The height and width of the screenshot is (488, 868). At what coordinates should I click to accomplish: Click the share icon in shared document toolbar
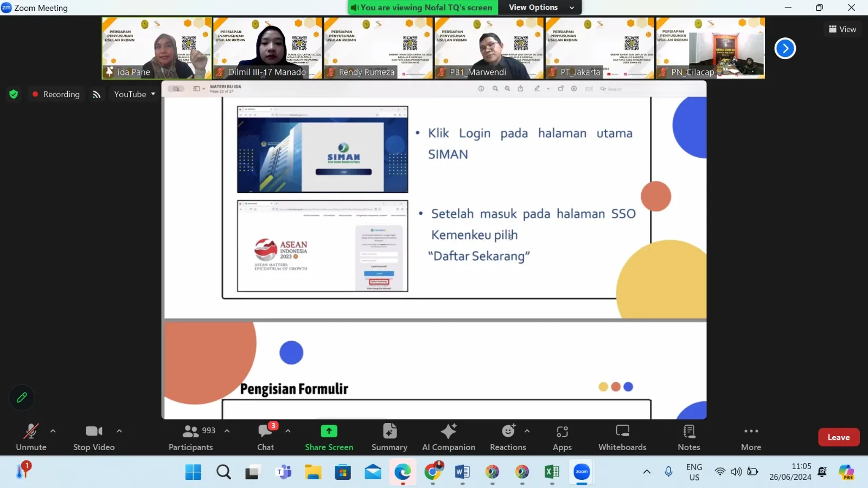(x=520, y=88)
